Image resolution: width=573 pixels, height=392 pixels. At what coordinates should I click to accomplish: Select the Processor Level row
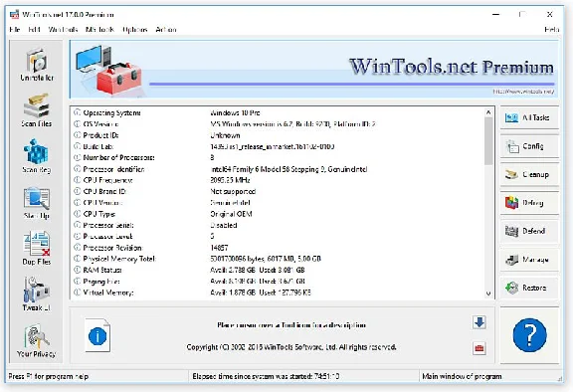[279, 237]
